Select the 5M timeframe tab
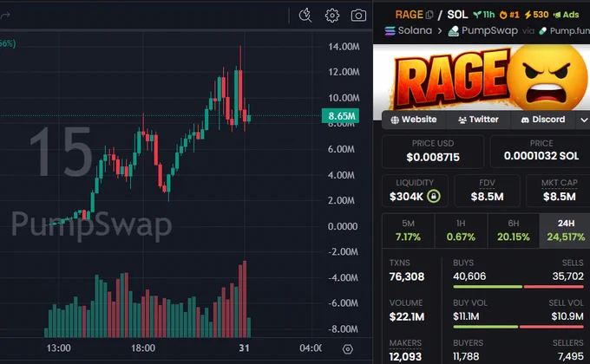This screenshot has height=364, width=590. coord(408,231)
